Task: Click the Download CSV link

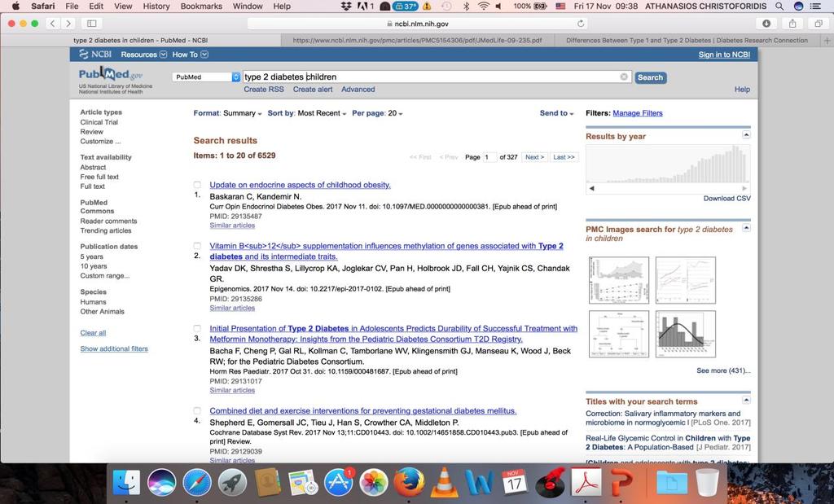Action: (x=727, y=199)
